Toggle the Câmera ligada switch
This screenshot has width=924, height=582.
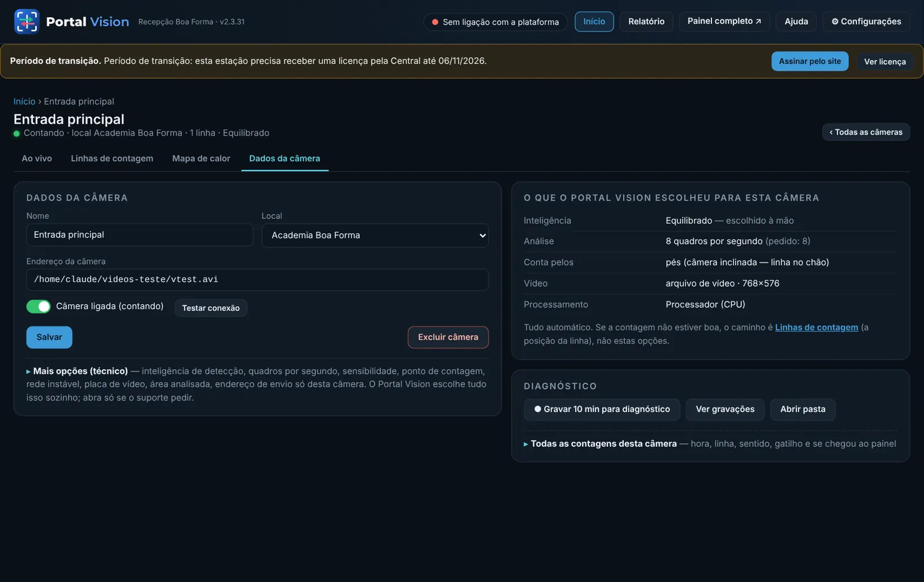tap(39, 306)
